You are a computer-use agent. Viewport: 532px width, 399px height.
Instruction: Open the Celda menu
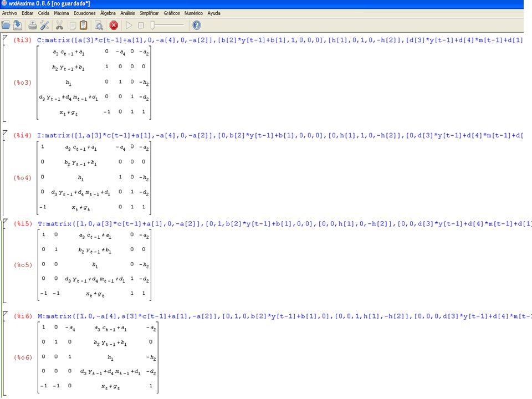(x=43, y=13)
